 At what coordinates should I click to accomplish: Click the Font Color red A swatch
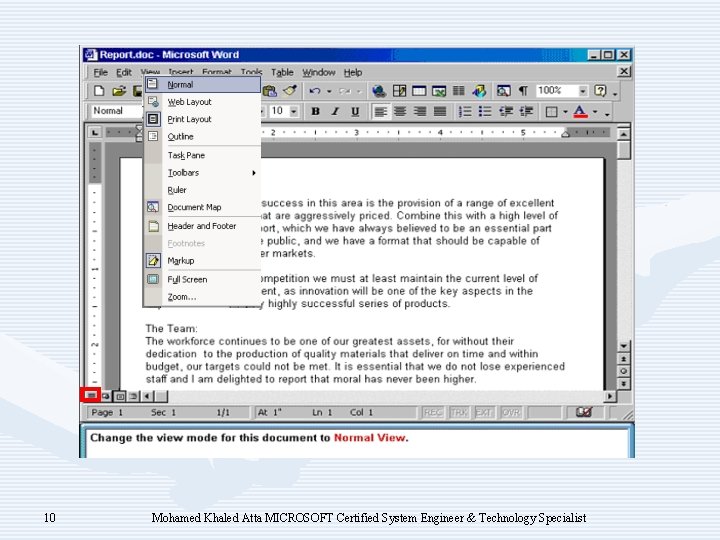580,112
